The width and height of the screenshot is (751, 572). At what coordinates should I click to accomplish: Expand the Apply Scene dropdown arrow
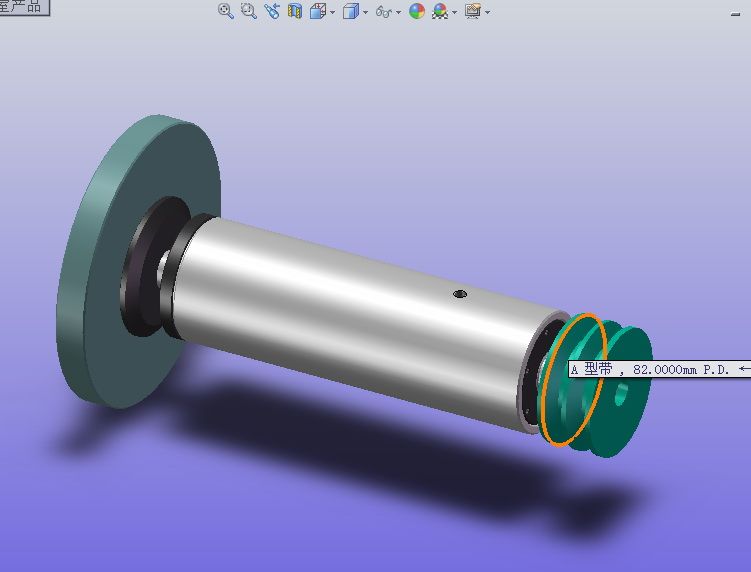tap(455, 12)
